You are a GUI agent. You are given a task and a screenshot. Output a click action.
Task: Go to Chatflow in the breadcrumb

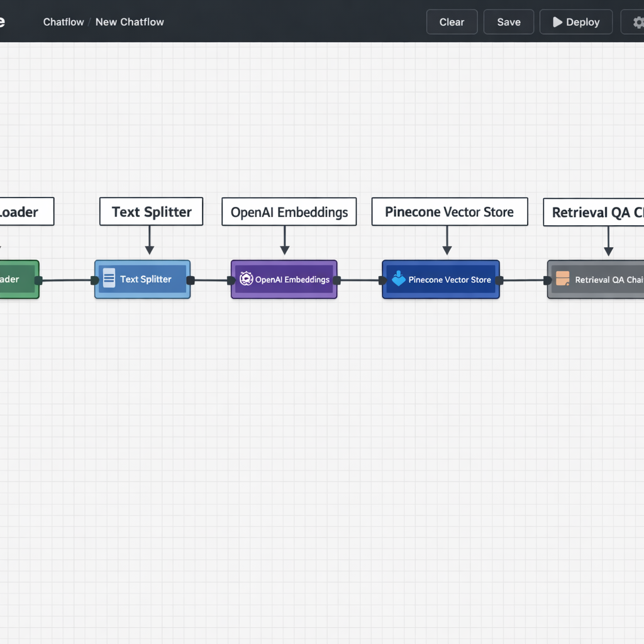[x=64, y=22]
